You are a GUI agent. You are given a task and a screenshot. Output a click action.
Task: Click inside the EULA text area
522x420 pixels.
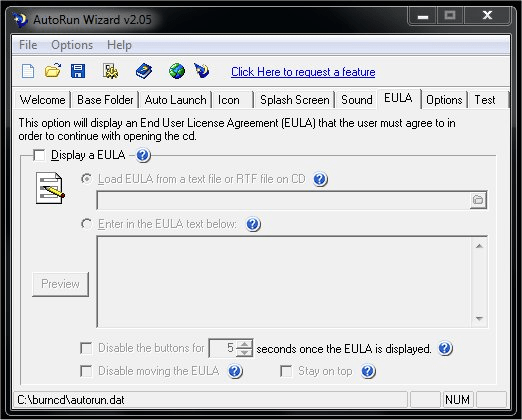(x=284, y=282)
